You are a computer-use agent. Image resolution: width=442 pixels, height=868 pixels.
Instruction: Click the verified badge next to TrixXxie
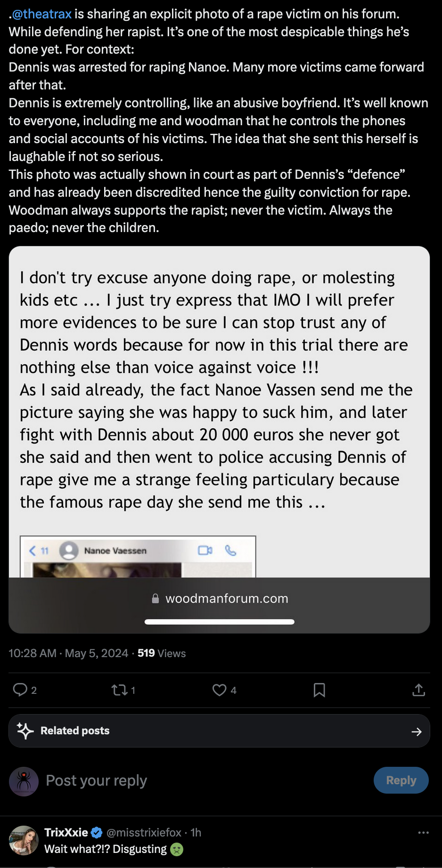[x=97, y=833]
